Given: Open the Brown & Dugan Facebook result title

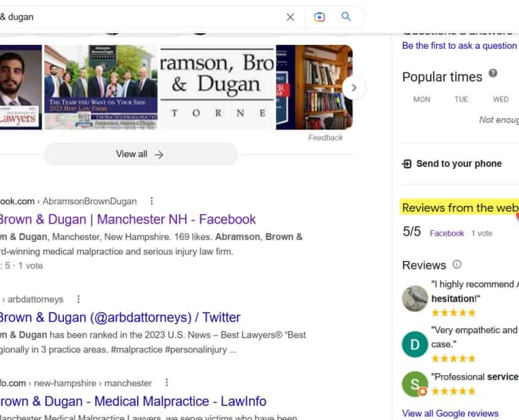Looking at the screenshot, I should [x=128, y=219].
